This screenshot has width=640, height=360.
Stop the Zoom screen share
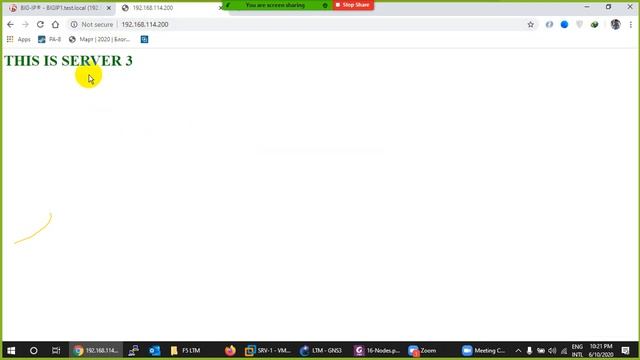pyautogui.click(x=353, y=5)
